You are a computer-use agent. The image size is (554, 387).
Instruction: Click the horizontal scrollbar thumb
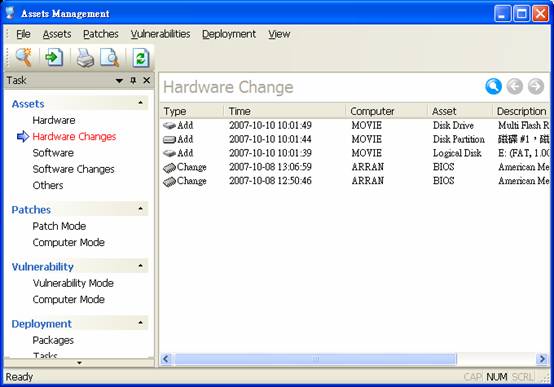click(x=315, y=359)
